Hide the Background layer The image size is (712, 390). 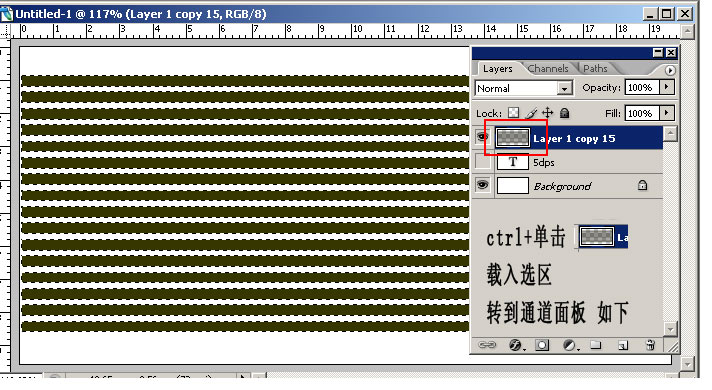(x=482, y=185)
